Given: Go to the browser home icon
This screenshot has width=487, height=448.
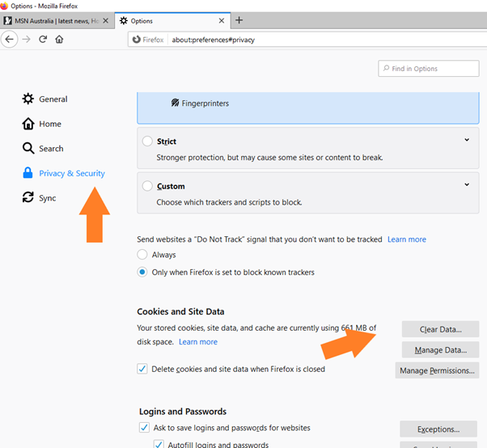Looking at the screenshot, I should 60,39.
